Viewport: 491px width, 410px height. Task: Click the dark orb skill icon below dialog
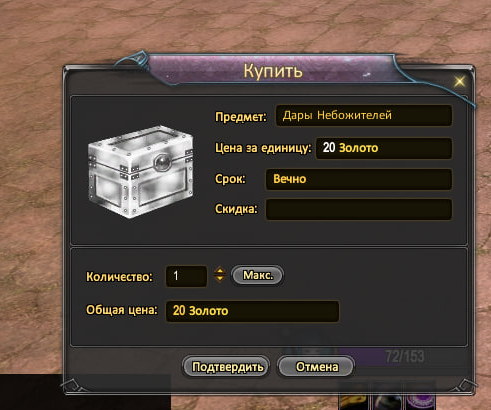click(387, 402)
